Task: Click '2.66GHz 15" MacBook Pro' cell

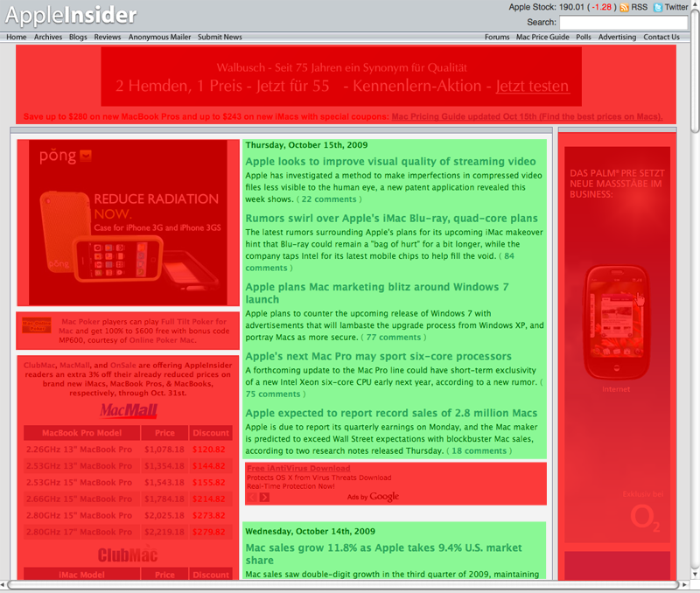Action: tap(80, 499)
